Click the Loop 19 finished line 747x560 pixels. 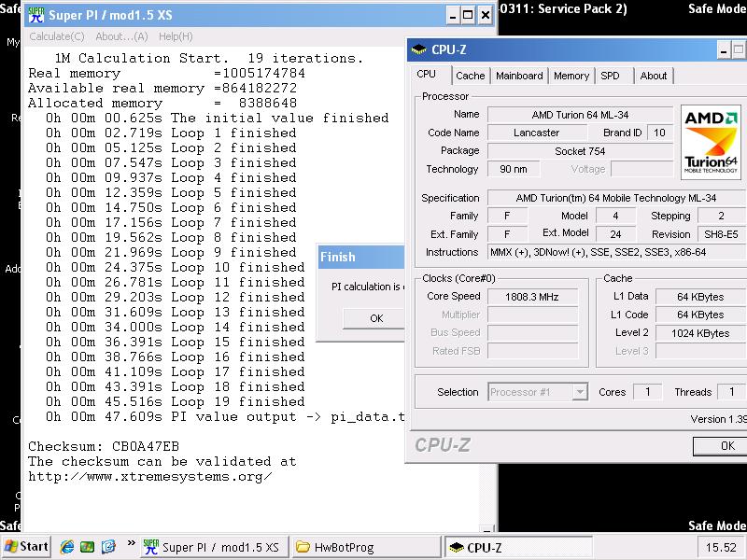(176, 401)
